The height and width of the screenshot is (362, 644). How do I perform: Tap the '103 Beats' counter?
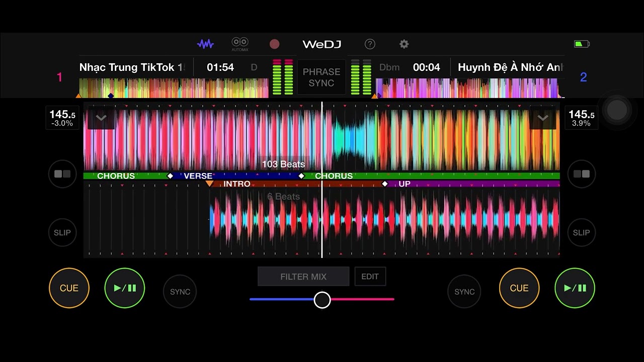(x=283, y=164)
